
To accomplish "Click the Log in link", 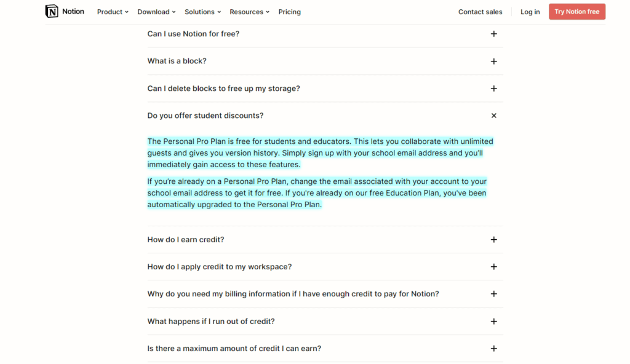I will [530, 12].
